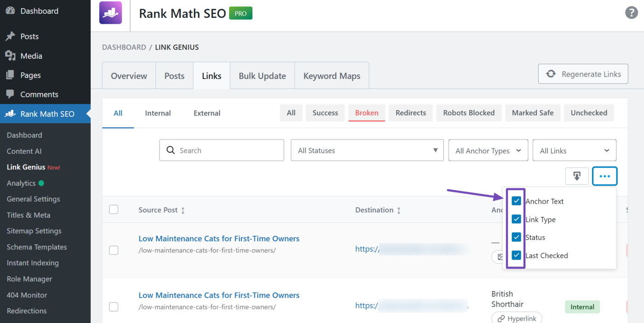
Task: Open the All Anchor Types dropdown
Action: click(488, 150)
